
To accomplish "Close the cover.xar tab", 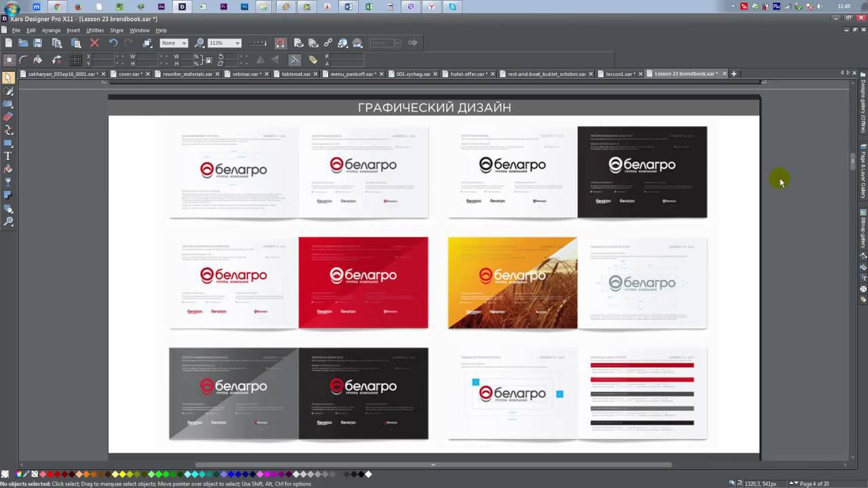I will coord(149,74).
